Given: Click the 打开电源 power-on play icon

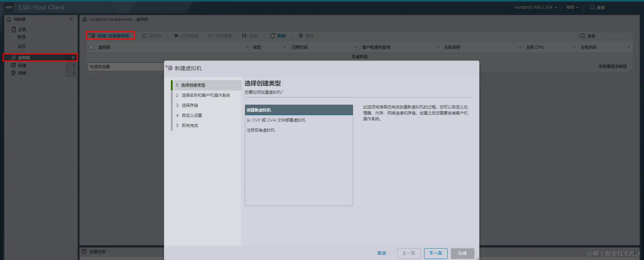Looking at the screenshot, I should tap(177, 36).
